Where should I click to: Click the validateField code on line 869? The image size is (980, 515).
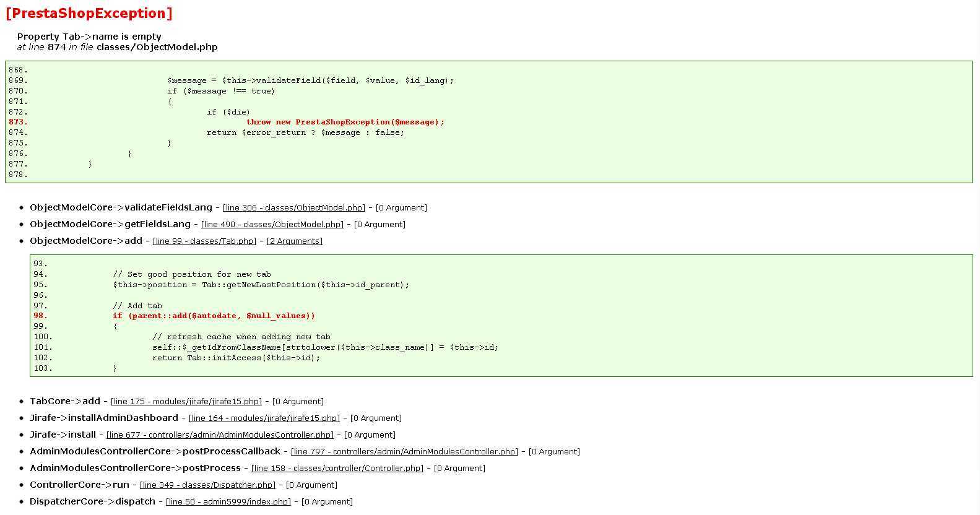pos(310,80)
